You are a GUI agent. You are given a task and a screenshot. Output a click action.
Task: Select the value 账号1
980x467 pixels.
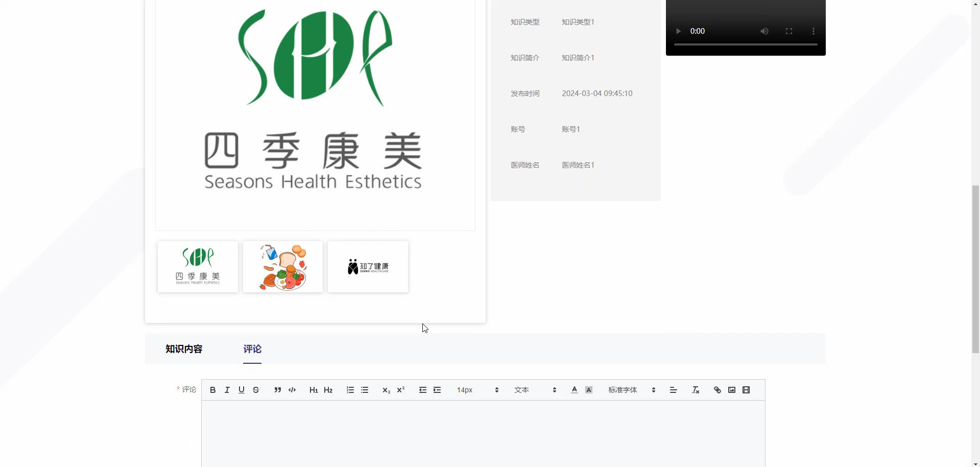[570, 129]
